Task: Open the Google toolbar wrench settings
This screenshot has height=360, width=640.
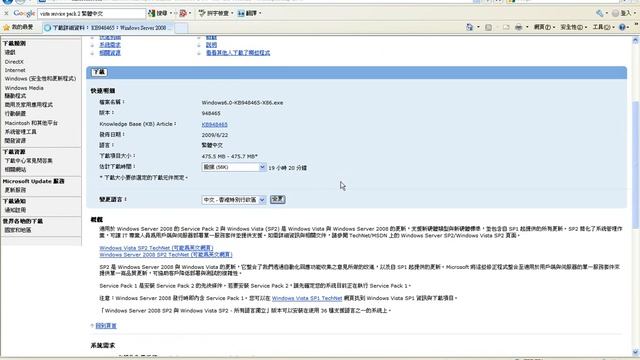Action: click(x=601, y=13)
